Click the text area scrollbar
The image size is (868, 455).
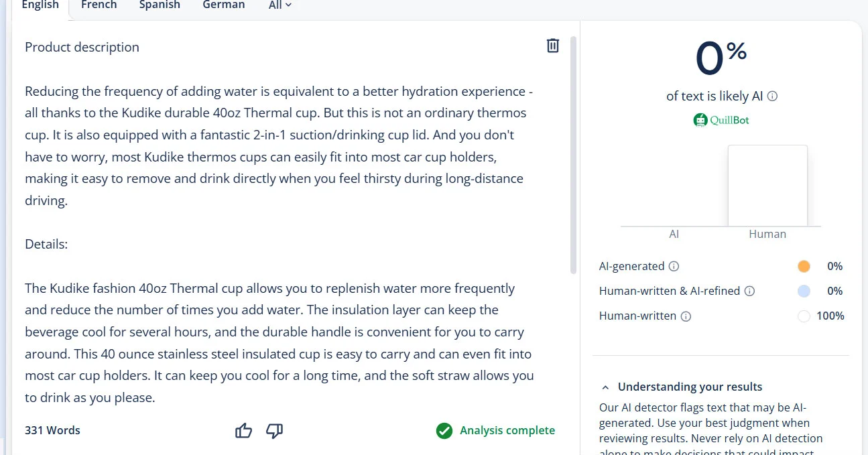pos(573,154)
